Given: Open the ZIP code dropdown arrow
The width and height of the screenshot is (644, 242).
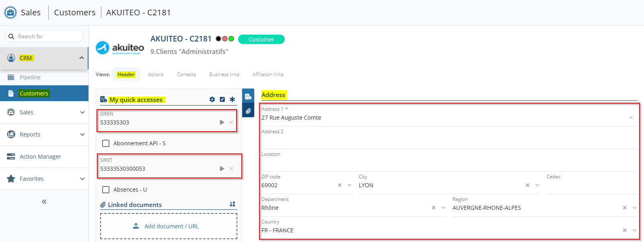Looking at the screenshot, I should pyautogui.click(x=349, y=186).
